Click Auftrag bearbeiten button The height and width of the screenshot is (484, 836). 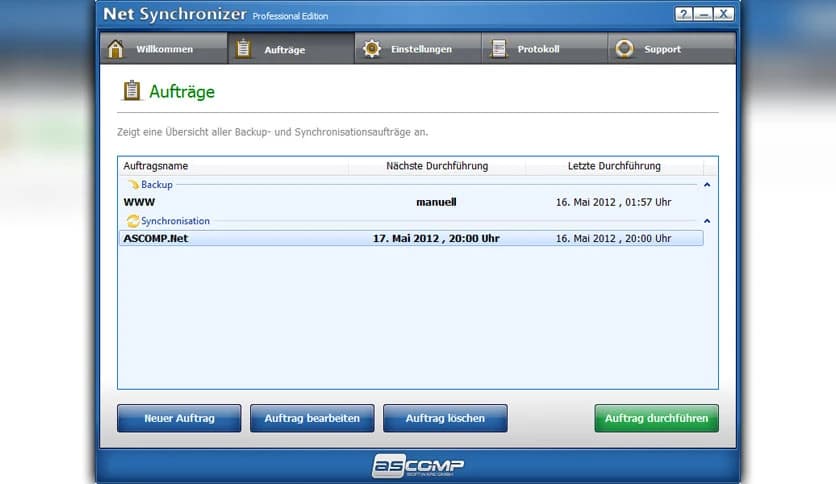pyautogui.click(x=312, y=418)
